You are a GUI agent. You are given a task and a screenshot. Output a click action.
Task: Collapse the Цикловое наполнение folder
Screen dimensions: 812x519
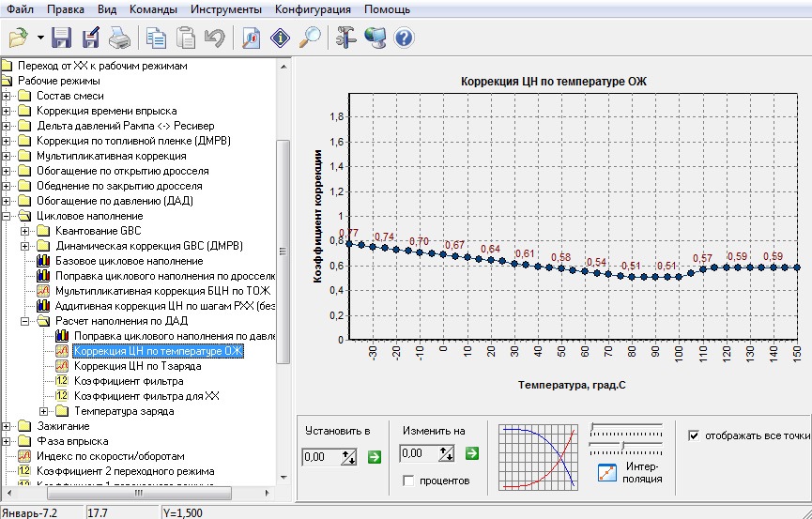click(7, 216)
